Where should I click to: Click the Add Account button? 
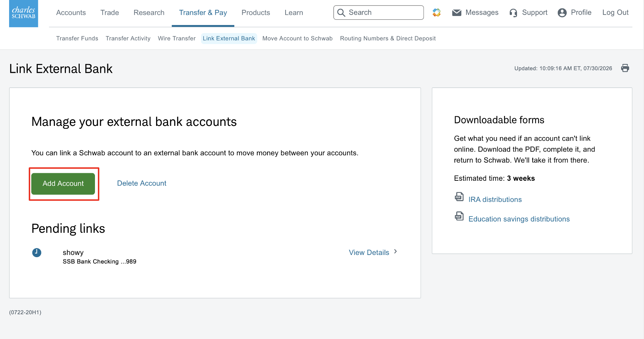[63, 184]
